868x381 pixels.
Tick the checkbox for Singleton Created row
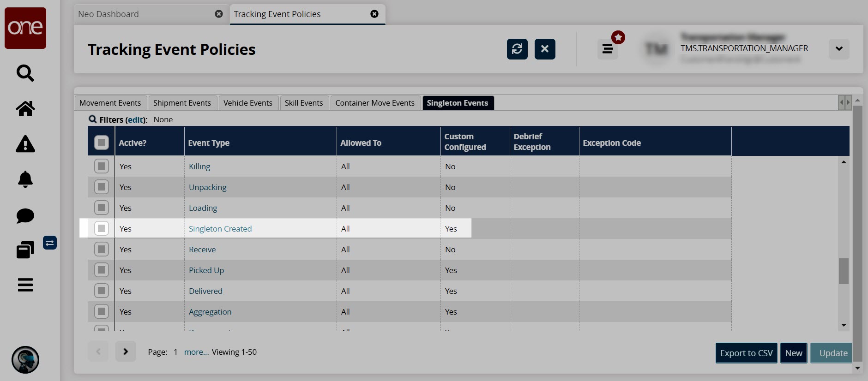tap(102, 228)
